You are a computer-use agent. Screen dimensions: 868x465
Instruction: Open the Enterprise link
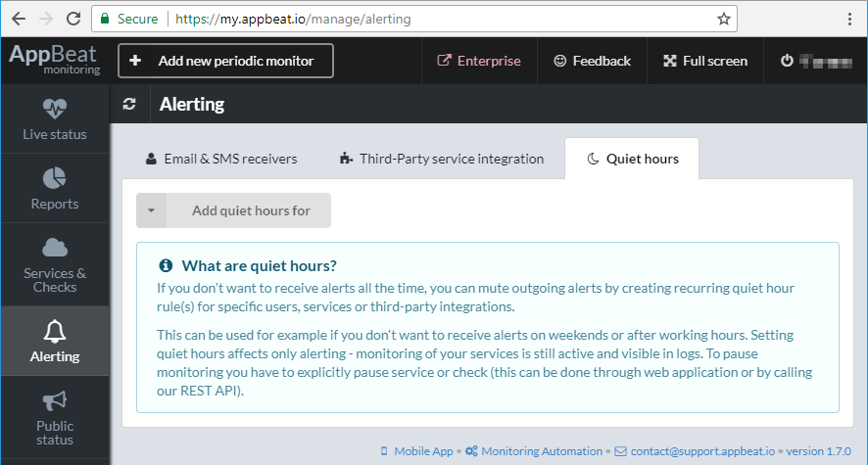click(479, 61)
